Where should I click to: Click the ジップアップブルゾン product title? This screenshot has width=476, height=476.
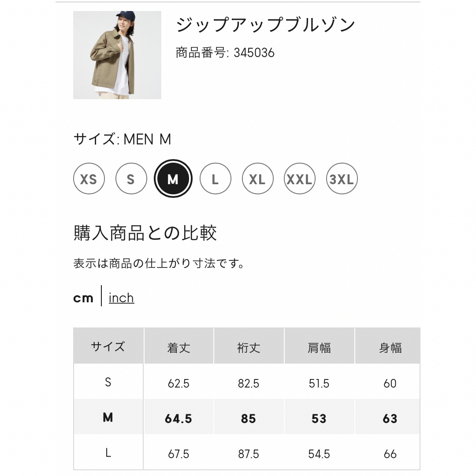click(265, 25)
